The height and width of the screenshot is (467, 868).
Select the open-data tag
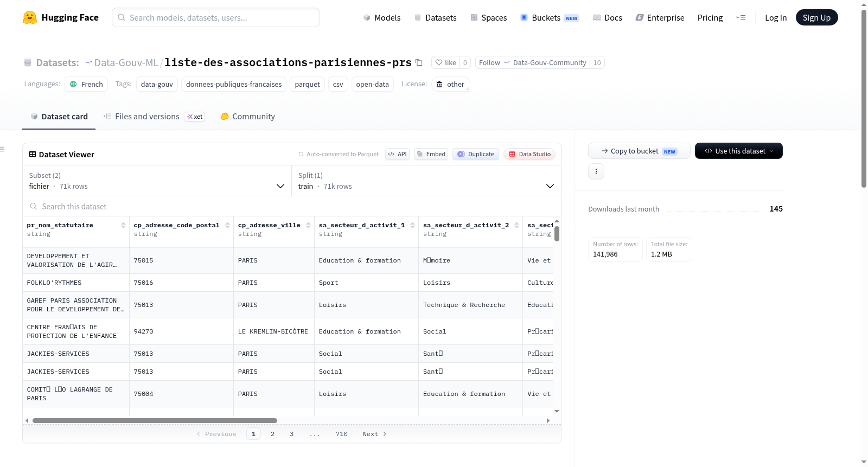click(x=372, y=84)
